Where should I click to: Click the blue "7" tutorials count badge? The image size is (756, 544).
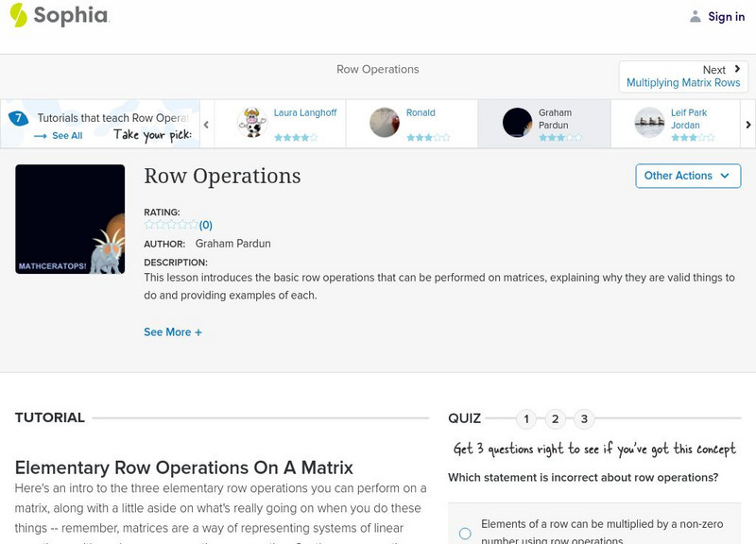(x=19, y=117)
